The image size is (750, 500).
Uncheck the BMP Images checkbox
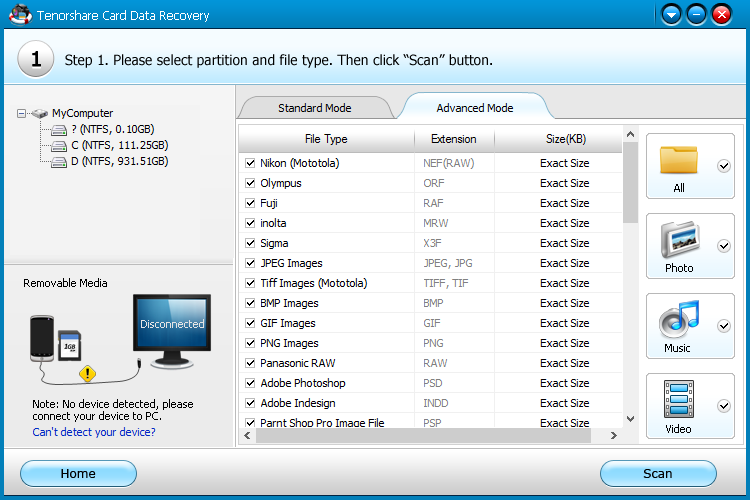point(250,303)
